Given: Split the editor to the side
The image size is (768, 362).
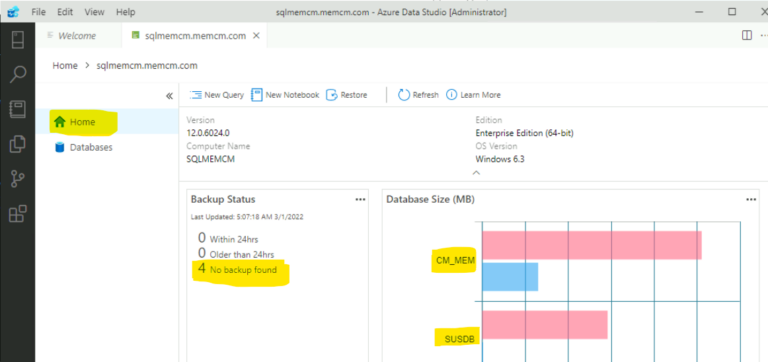Looking at the screenshot, I should (747, 35).
